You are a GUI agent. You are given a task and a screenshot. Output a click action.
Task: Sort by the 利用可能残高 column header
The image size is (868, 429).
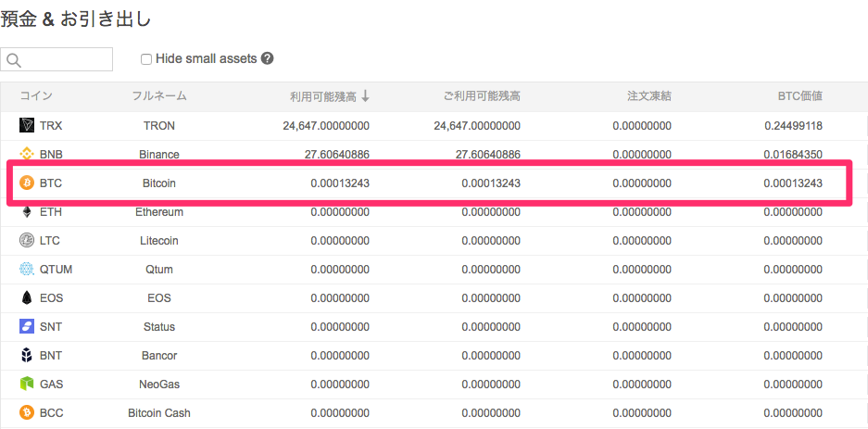(323, 96)
